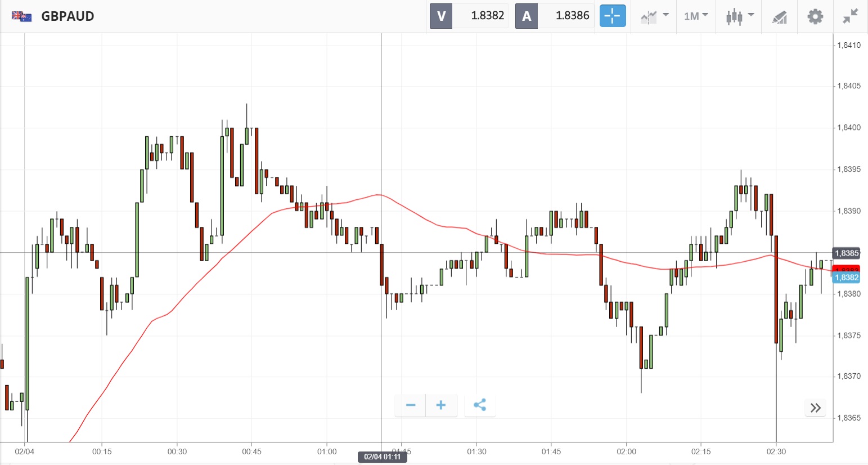Click the A buy price button
Screen dimensions: 868x465
tap(527, 16)
